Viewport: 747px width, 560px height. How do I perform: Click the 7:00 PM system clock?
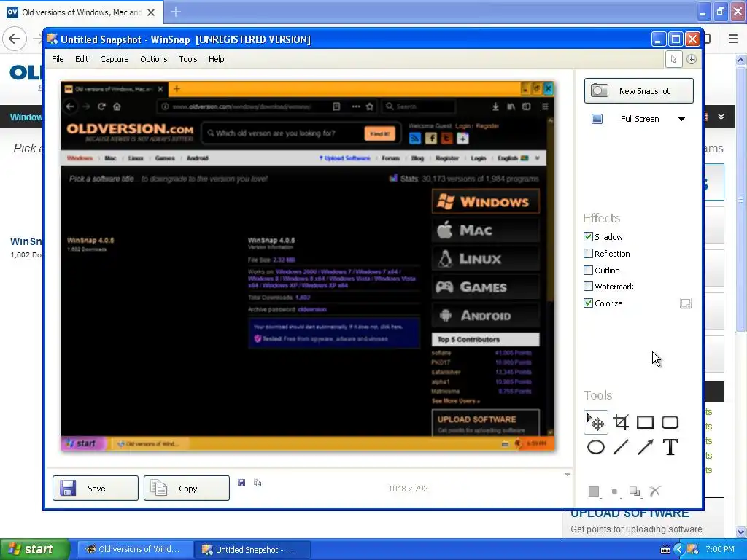(x=720, y=549)
